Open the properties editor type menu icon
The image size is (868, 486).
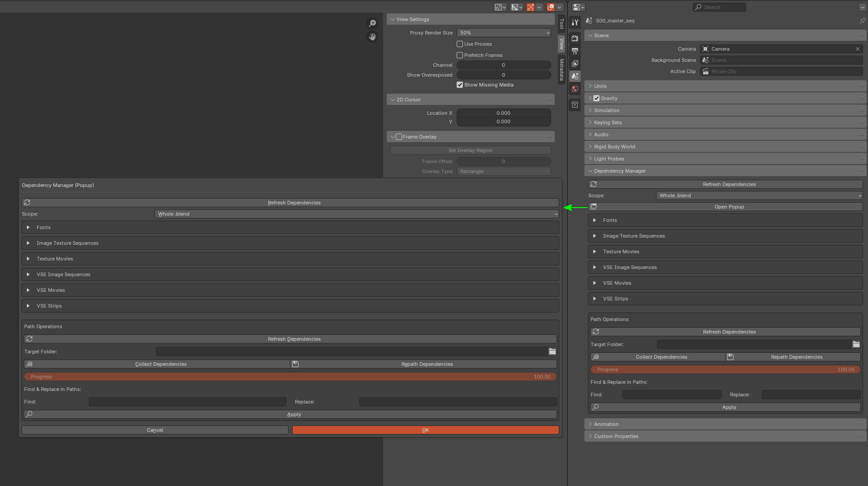579,7
